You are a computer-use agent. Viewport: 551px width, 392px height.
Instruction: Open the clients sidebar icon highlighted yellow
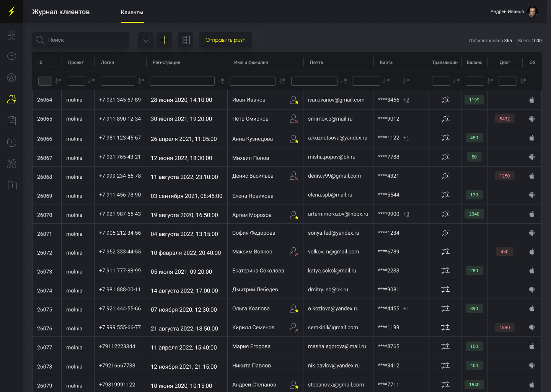pyautogui.click(x=11, y=99)
